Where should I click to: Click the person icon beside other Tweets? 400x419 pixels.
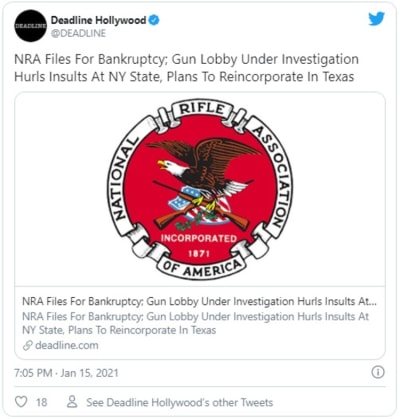click(72, 402)
